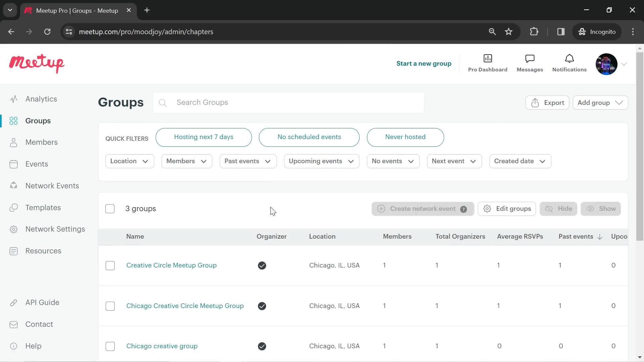Click the Network Events sidebar icon

(13, 186)
